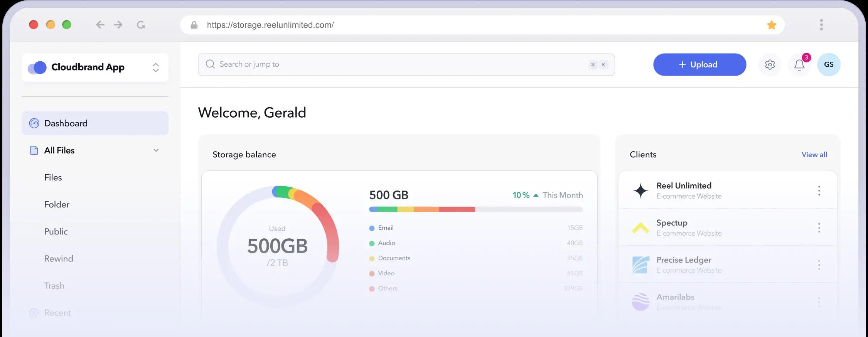This screenshot has height=337, width=868.
Task: Click the browser forward arrow
Action: coord(118,25)
